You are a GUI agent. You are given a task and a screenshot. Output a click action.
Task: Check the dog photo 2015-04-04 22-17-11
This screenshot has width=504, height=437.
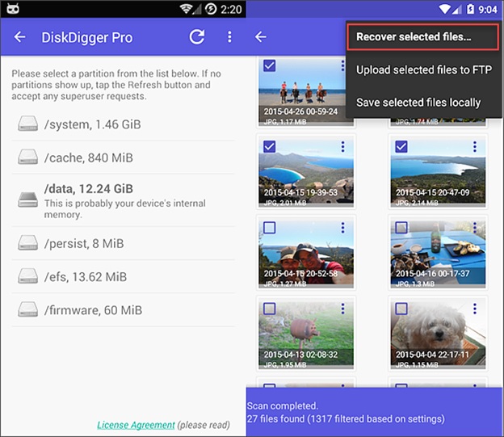401,309
